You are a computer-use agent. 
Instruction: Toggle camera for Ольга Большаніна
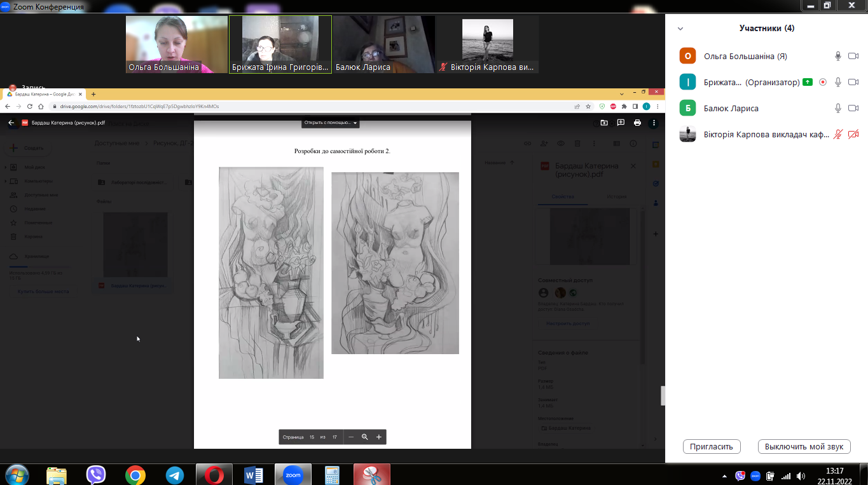(x=853, y=56)
